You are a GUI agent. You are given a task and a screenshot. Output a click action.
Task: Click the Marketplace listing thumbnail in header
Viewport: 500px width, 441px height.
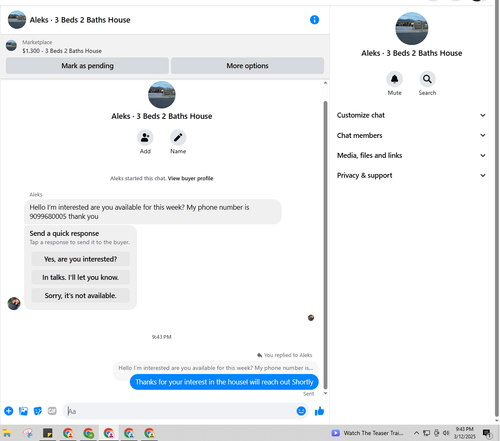[11, 46]
